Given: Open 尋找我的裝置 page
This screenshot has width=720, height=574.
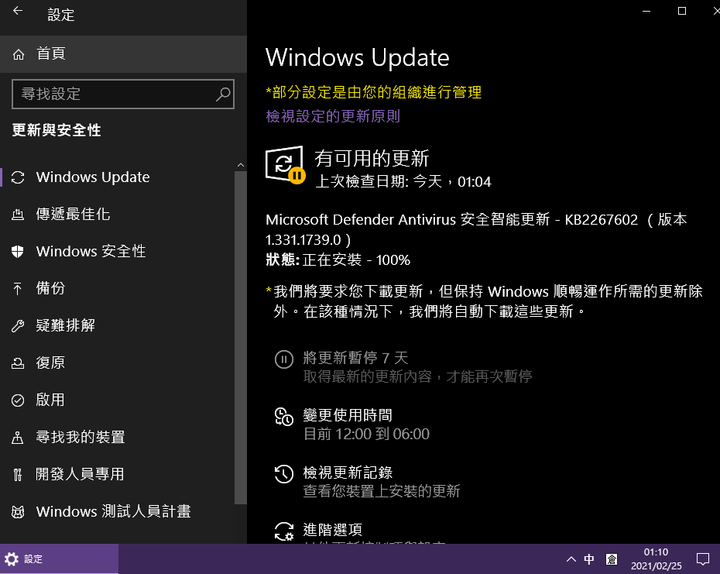Looking at the screenshot, I should 80,437.
